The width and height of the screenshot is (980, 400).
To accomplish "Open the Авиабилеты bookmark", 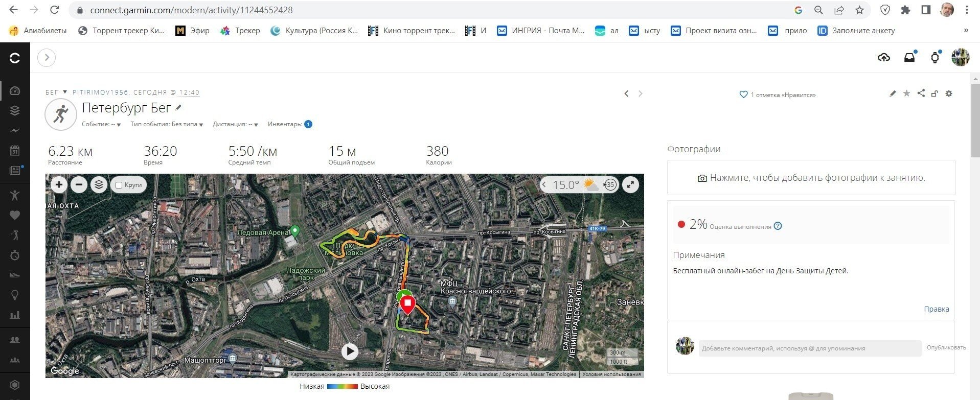I will 38,31.
